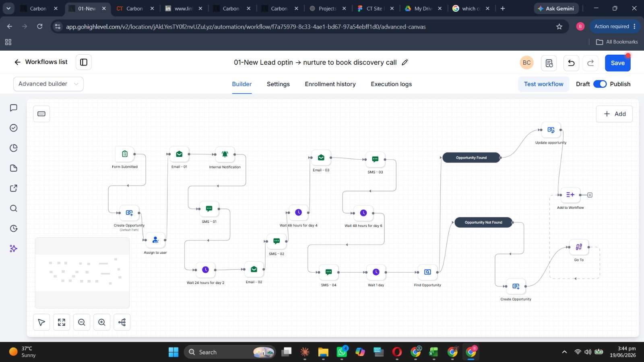
Task: Click the Go To node icon
Action: coord(579,247)
